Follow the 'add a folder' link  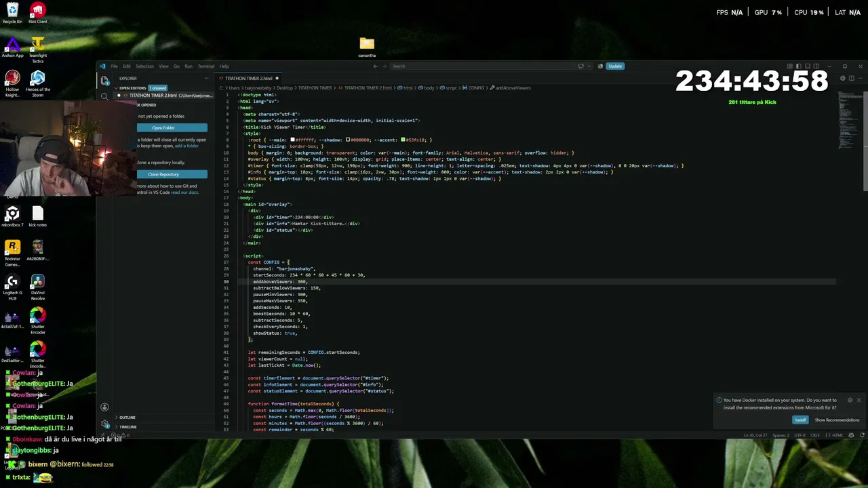pyautogui.click(x=186, y=146)
